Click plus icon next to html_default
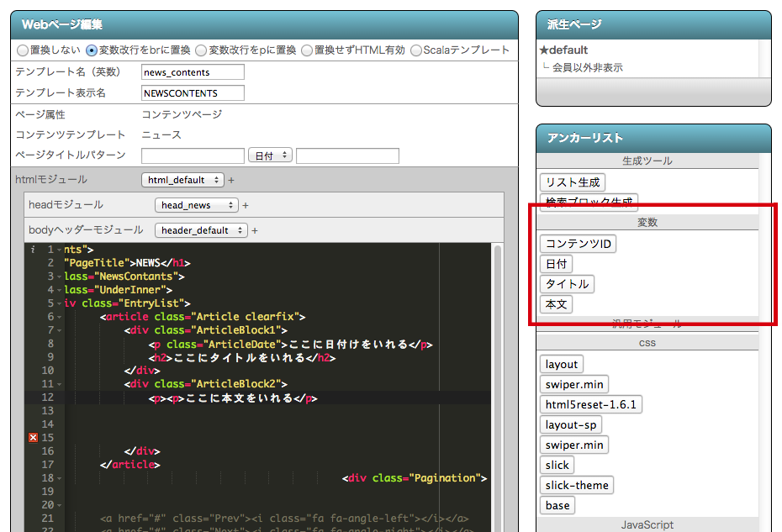This screenshot has height=532, width=782. coord(231,180)
